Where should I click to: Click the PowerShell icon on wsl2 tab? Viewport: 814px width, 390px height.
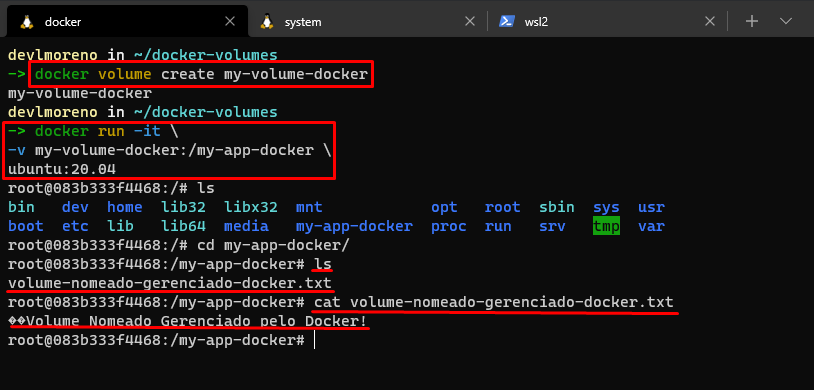coord(506,21)
